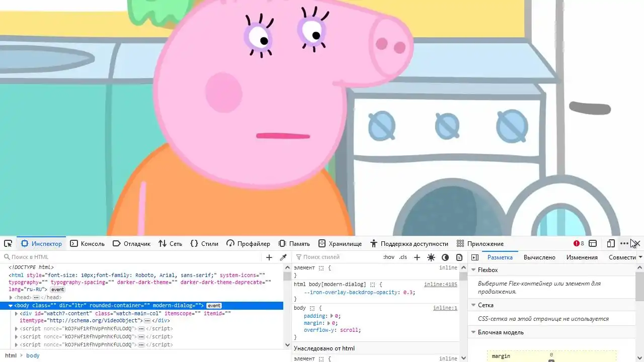
Task: Expand the head node
Action: (x=11, y=298)
